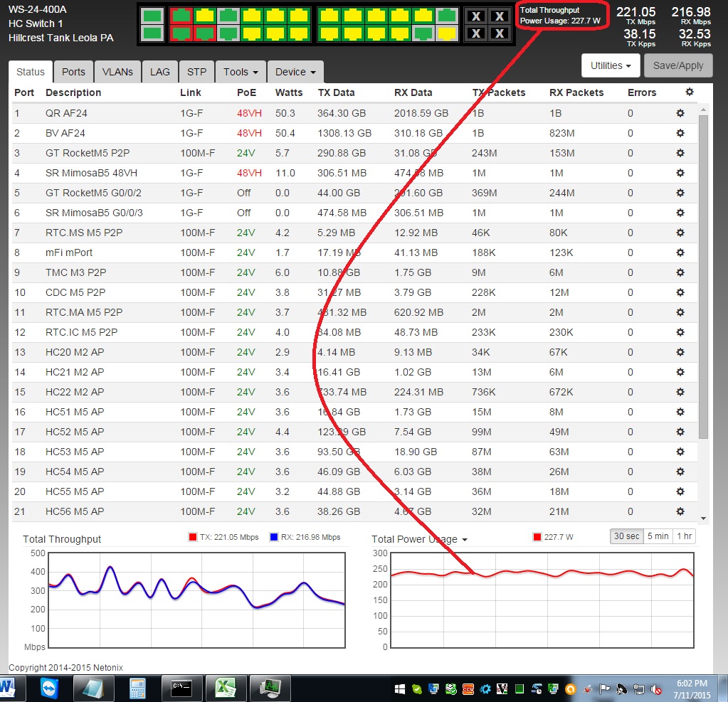Open Excel from the taskbar
This screenshot has height=702, width=728.
pos(226,688)
